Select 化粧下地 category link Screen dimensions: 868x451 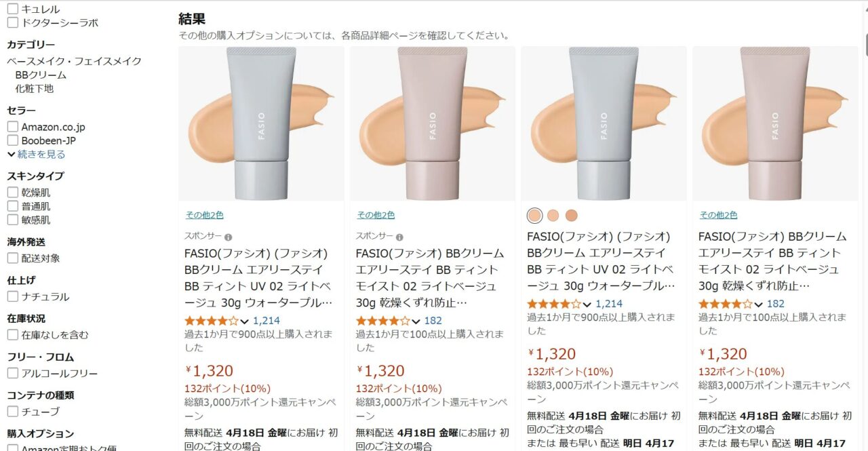tap(34, 88)
